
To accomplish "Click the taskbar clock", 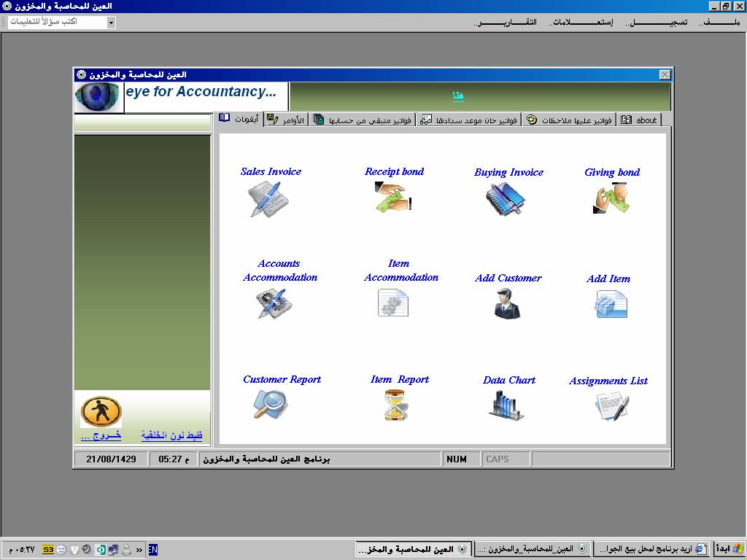I will pos(22,550).
